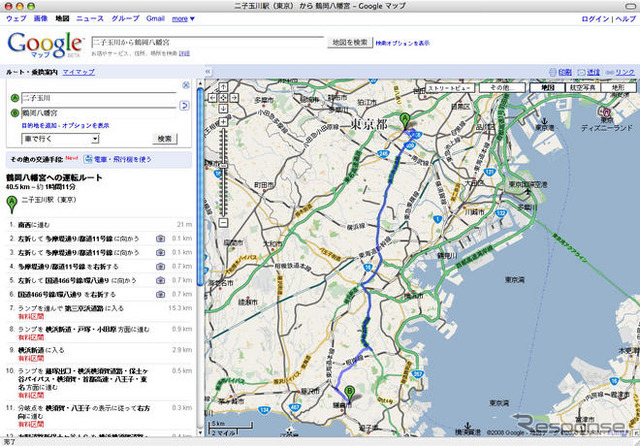Switch map to 地図 view
Image resolution: width=640 pixels, height=446 pixels.
547,87
